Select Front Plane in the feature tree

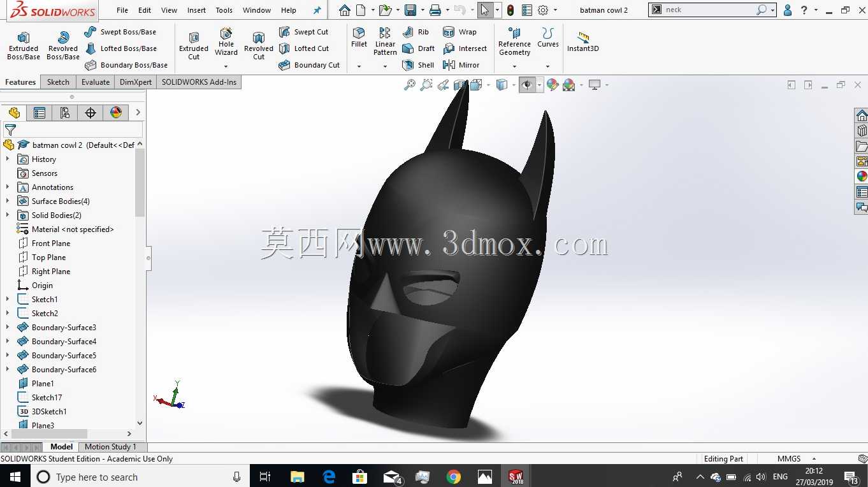[51, 243]
